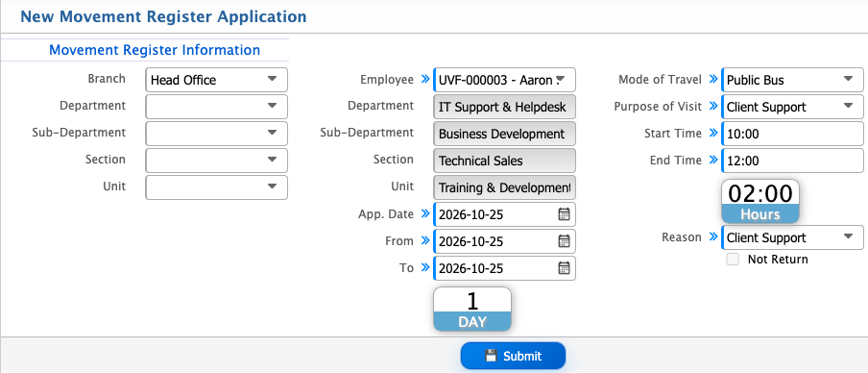Screen dimensions: 868x373
Task: Open calendar icon for To date
Action: [564, 268]
